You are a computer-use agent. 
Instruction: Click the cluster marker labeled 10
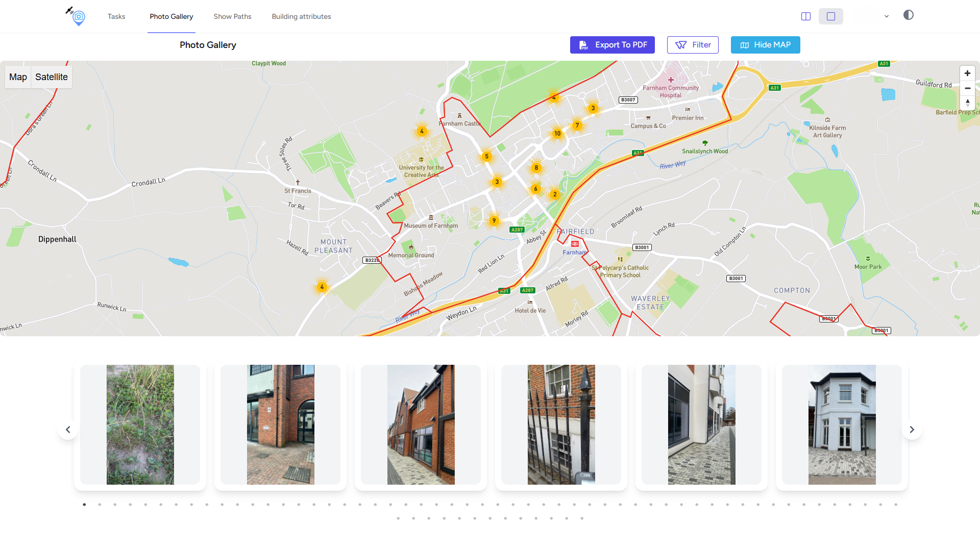557,134
